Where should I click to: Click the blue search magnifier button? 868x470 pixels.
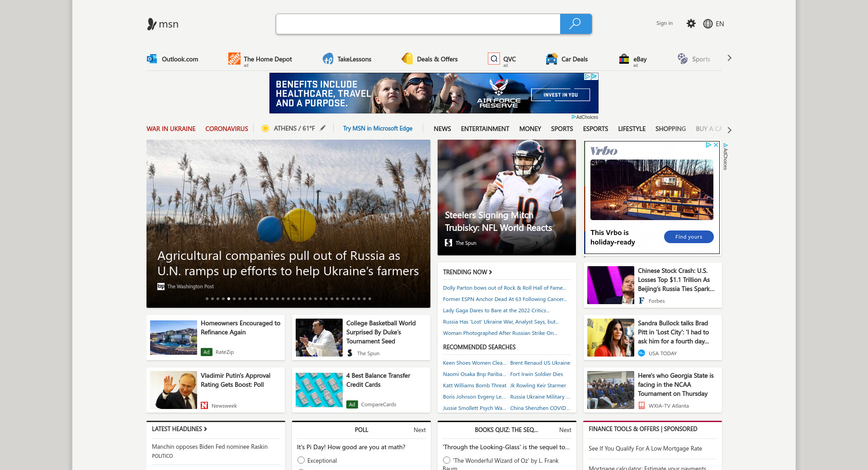pos(575,24)
